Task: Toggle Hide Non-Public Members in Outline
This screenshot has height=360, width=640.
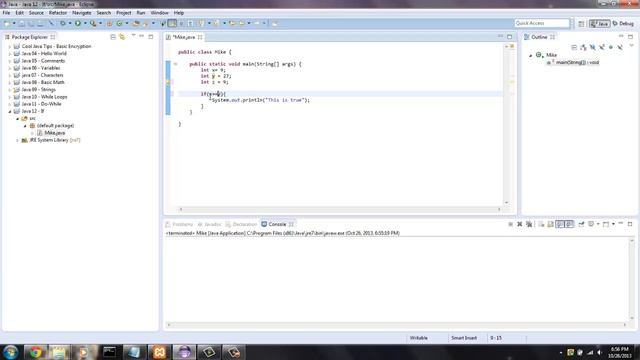Action: [611, 47]
